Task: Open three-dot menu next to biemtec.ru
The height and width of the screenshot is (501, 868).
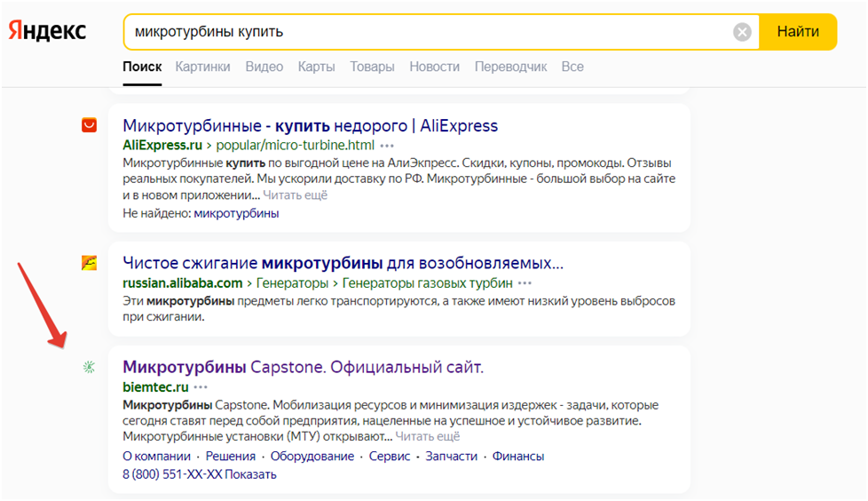Action: (201, 387)
